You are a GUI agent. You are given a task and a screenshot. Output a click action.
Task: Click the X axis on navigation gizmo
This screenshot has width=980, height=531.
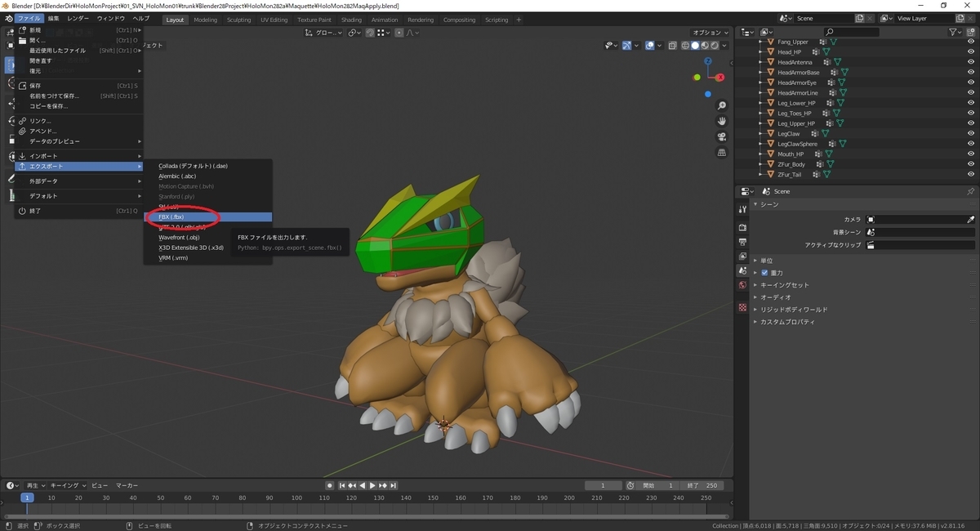click(719, 78)
